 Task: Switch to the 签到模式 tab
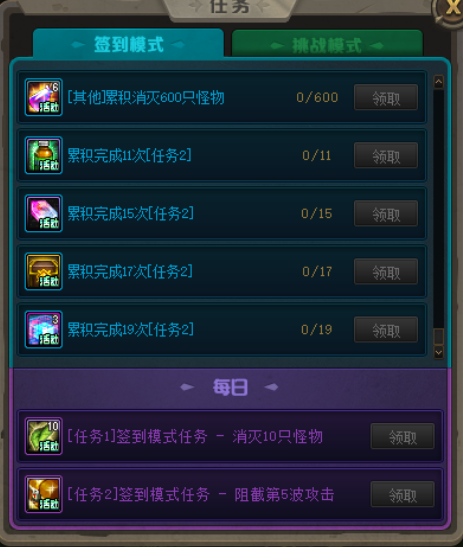pos(128,44)
